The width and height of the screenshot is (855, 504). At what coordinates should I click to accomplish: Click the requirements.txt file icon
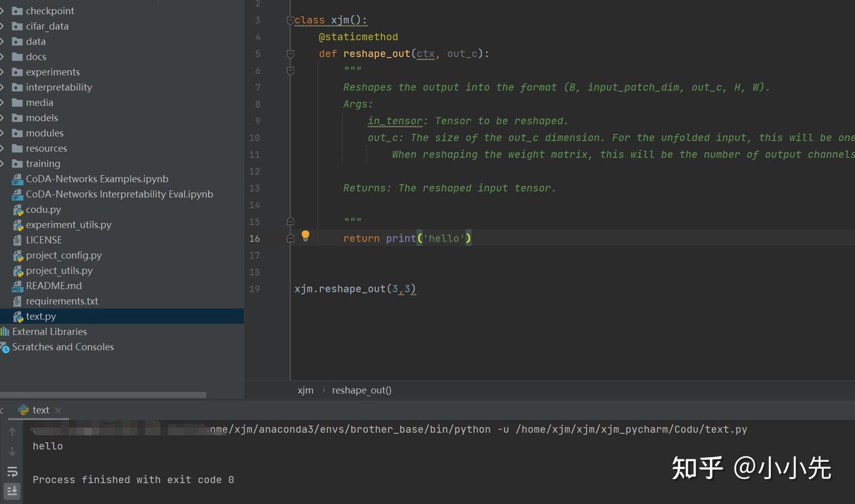(x=17, y=301)
